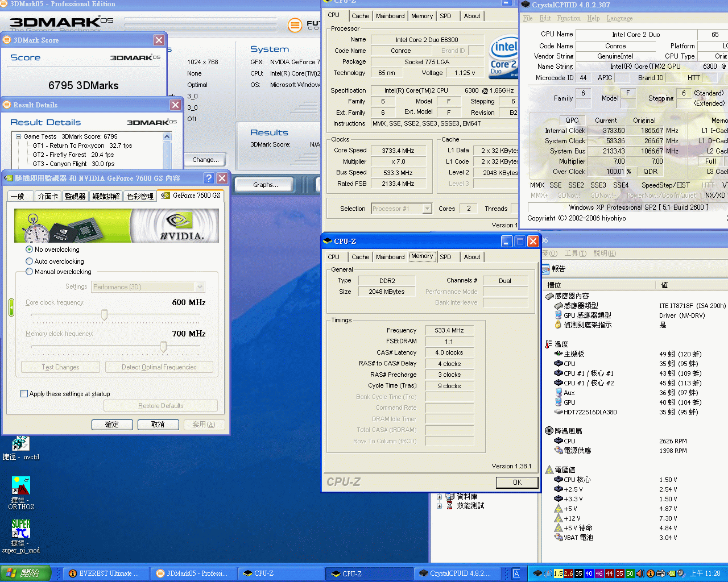Open the nvctrl desktop shortcut
This screenshot has height=582, width=728.
click(20, 444)
